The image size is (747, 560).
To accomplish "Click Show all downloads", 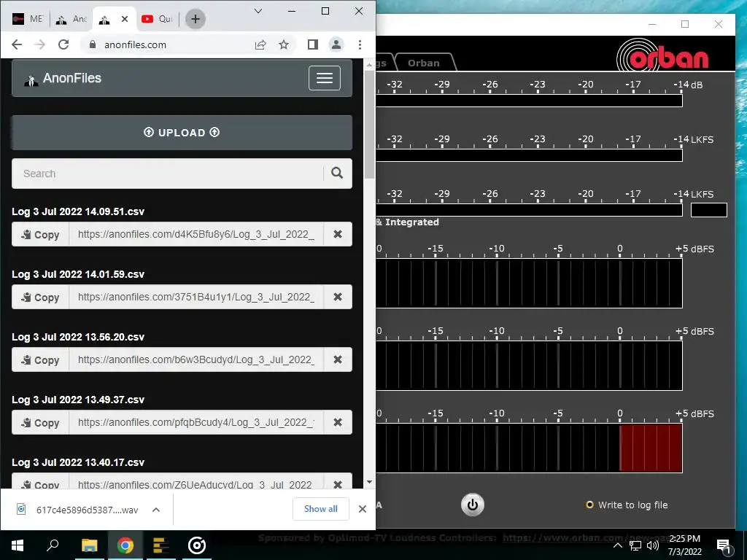I will tap(321, 509).
